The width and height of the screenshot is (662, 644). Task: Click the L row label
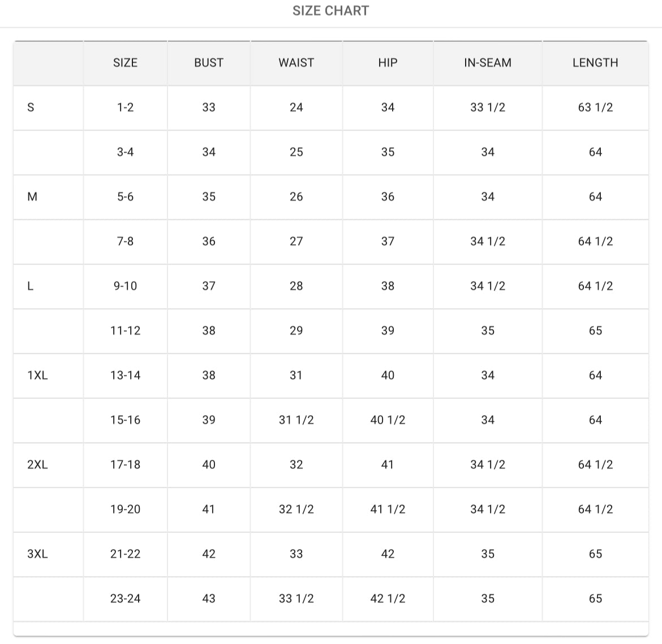pyautogui.click(x=31, y=286)
